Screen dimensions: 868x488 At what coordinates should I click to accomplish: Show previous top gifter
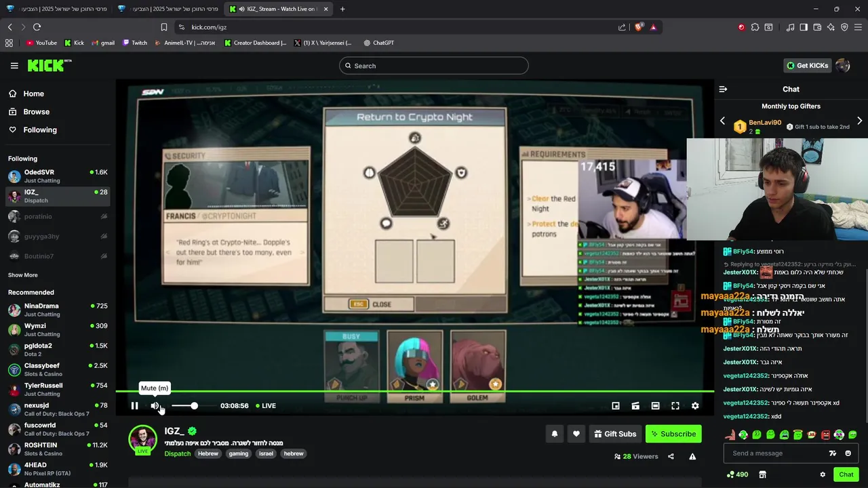click(x=722, y=121)
